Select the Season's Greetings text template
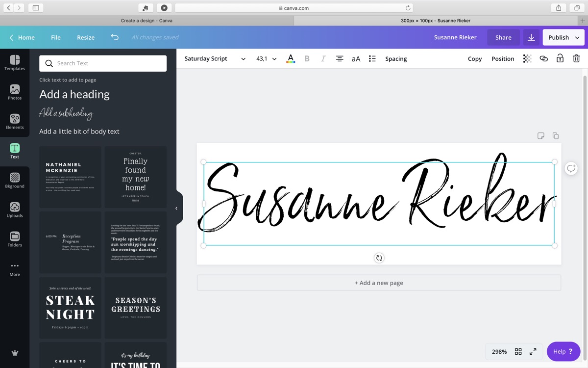Image resolution: width=588 pixels, height=368 pixels. pos(135,308)
